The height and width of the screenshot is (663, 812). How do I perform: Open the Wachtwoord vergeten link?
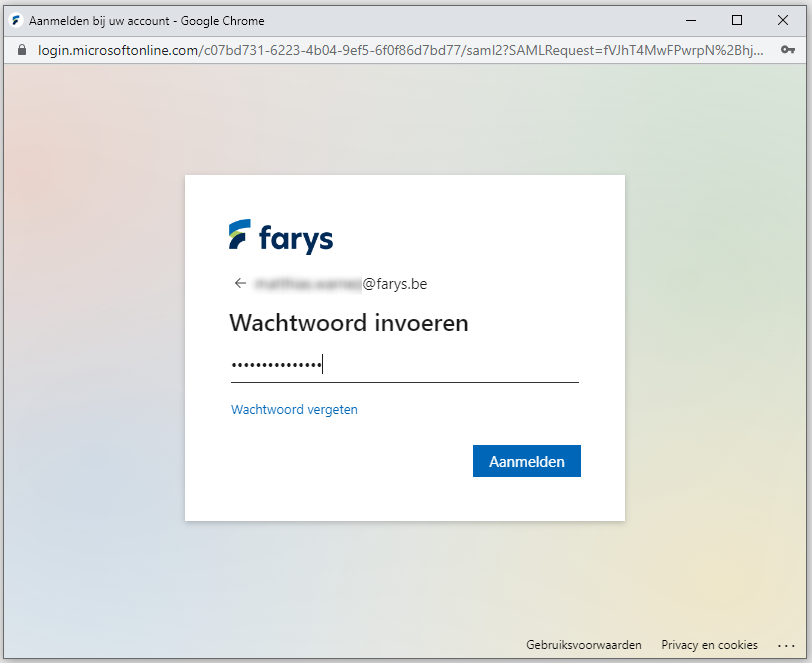(294, 409)
